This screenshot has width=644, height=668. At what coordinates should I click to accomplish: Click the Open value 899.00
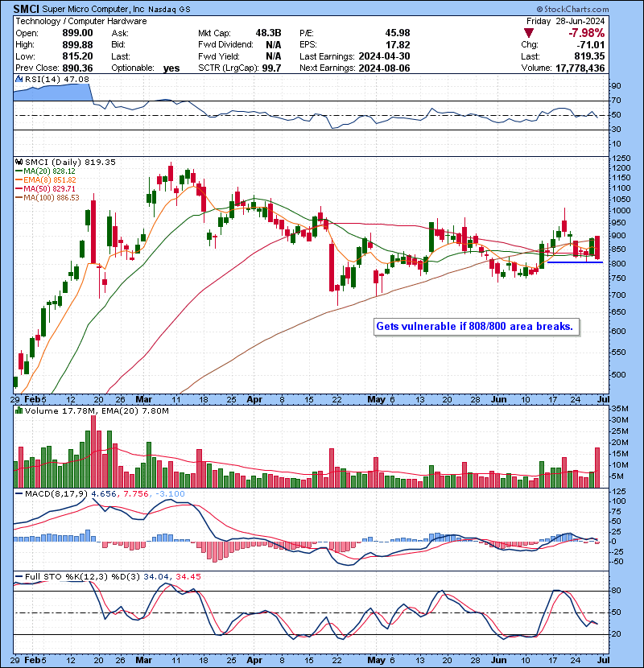(x=77, y=33)
